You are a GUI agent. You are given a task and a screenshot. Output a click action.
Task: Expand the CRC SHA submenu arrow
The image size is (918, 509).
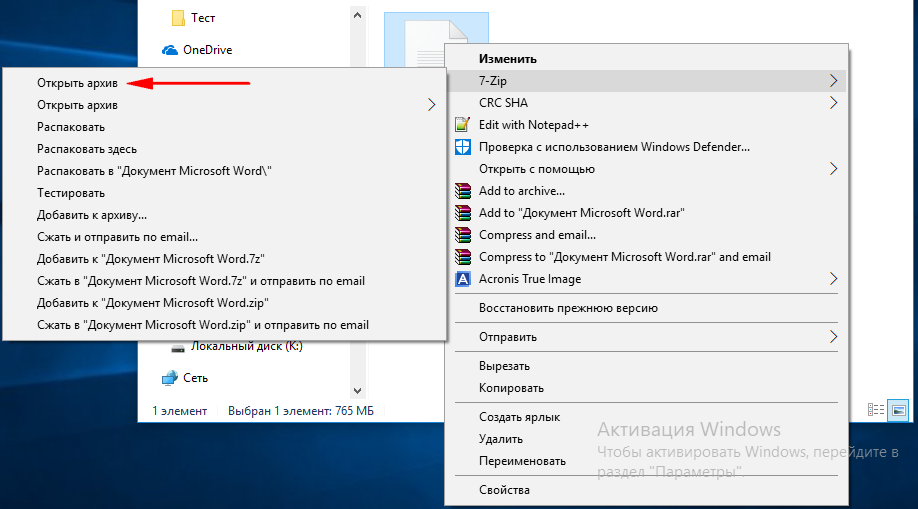pyautogui.click(x=834, y=103)
